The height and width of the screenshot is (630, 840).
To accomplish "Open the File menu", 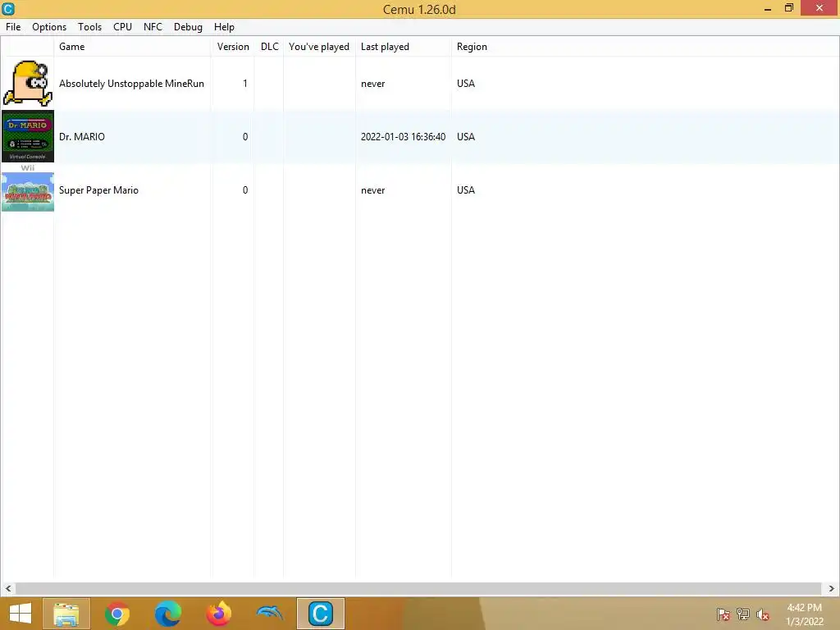I will [x=13, y=27].
